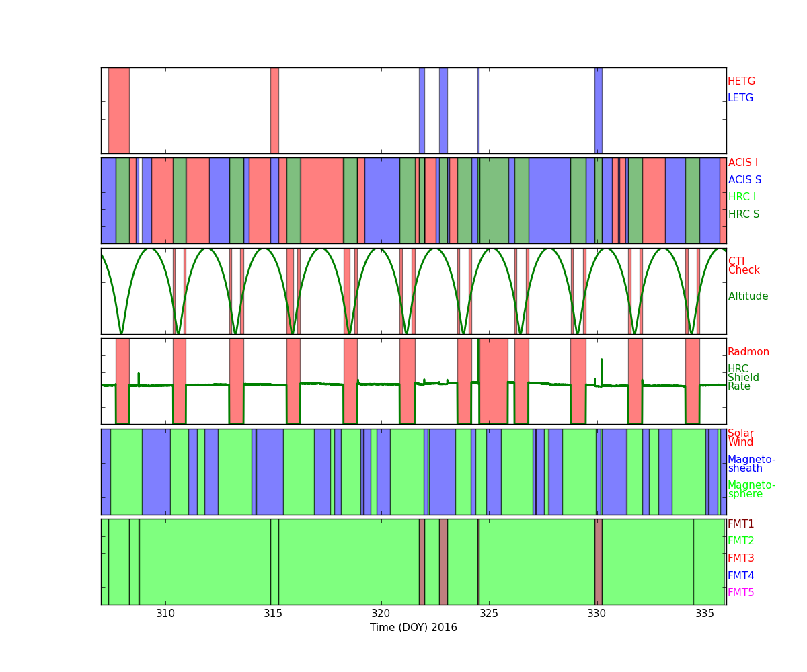The height and width of the screenshot is (672, 807).
Task: Select the ACIS S legend label
Action: [744, 180]
